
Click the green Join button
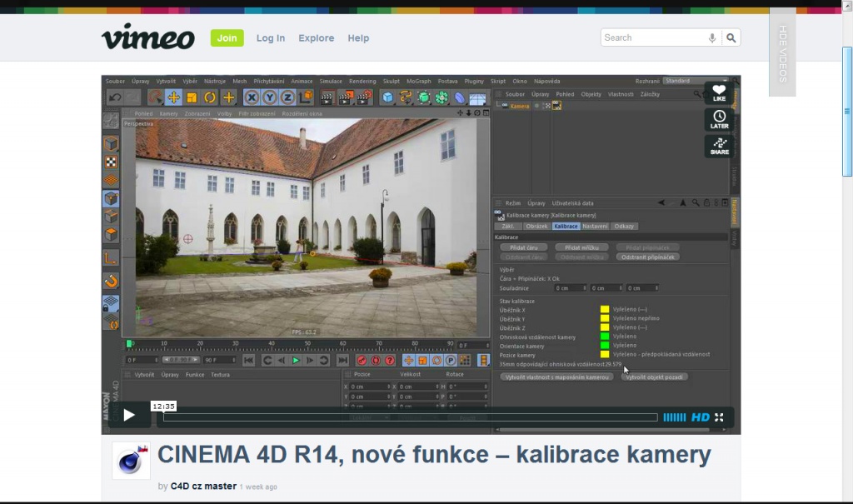[x=227, y=38]
